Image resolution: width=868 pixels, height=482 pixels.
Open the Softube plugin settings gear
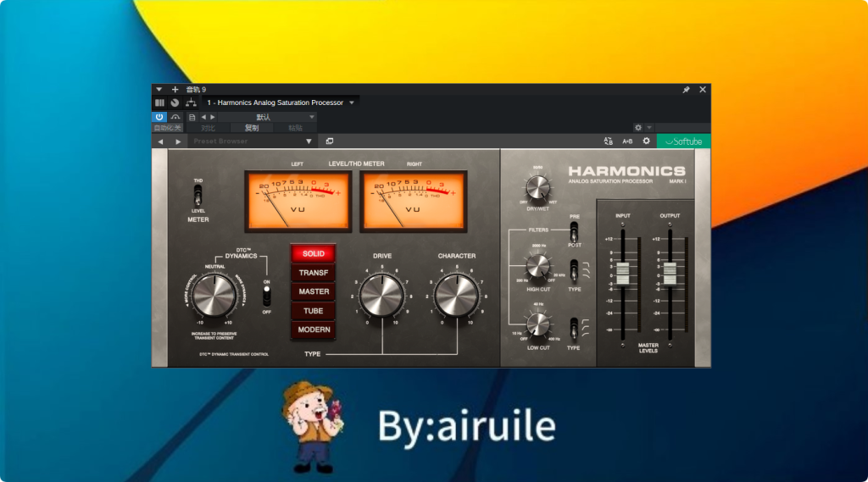(646, 141)
